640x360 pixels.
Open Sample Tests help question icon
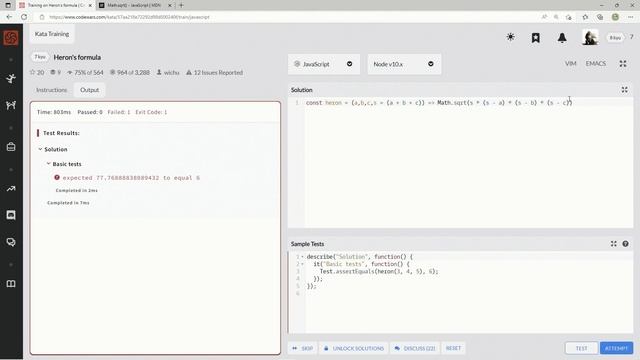625,244
